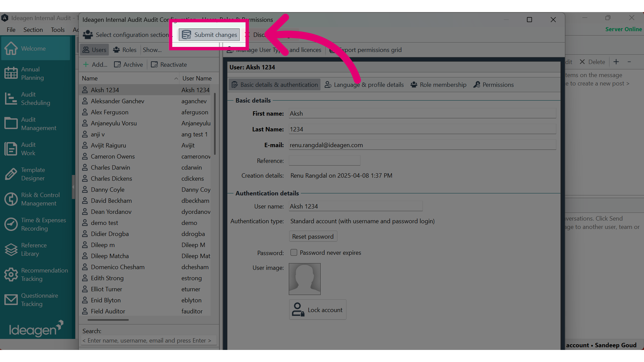The width and height of the screenshot is (644, 362).
Task: Select user Charles Darwin
Action: (x=146, y=167)
